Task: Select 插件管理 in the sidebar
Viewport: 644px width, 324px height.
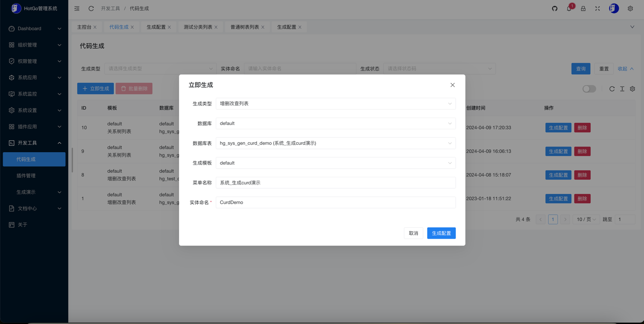Action: pos(26,176)
